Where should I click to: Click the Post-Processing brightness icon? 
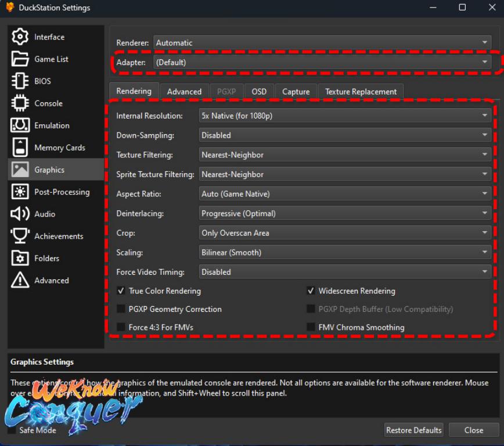[20, 192]
